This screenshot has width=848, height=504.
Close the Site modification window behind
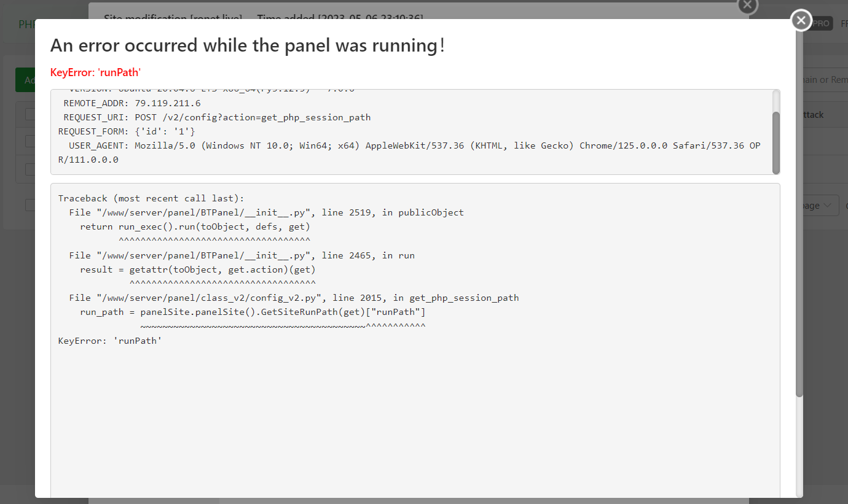point(747,5)
